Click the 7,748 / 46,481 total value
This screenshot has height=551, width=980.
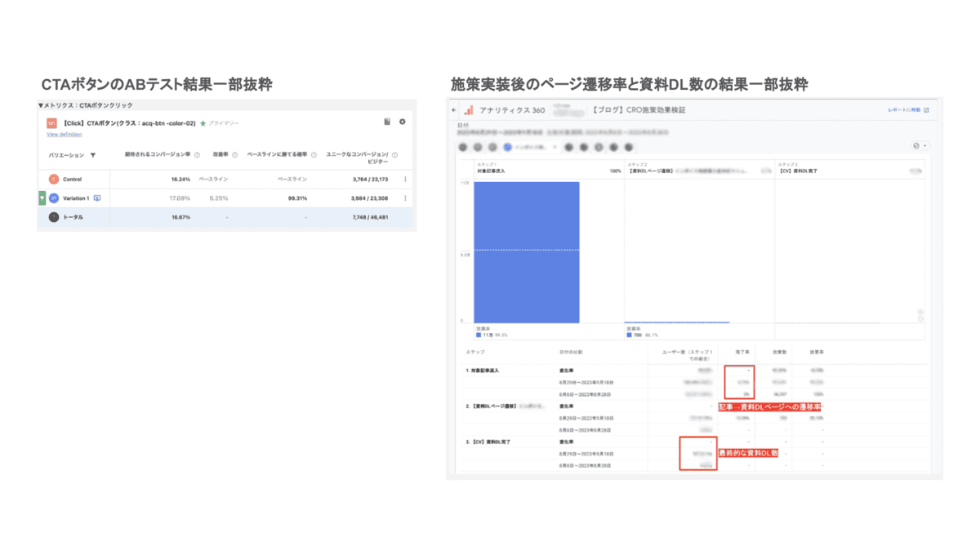point(368,217)
